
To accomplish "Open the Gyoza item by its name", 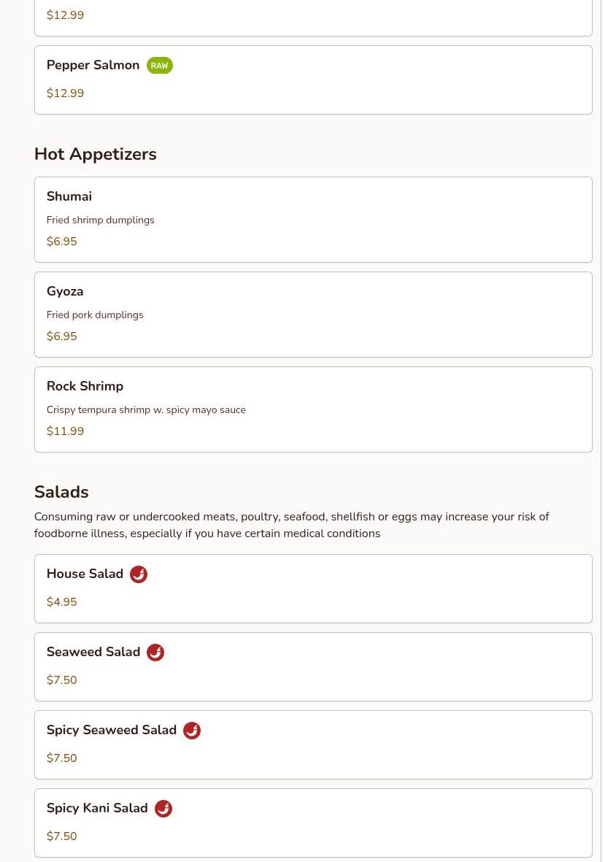I will [65, 291].
